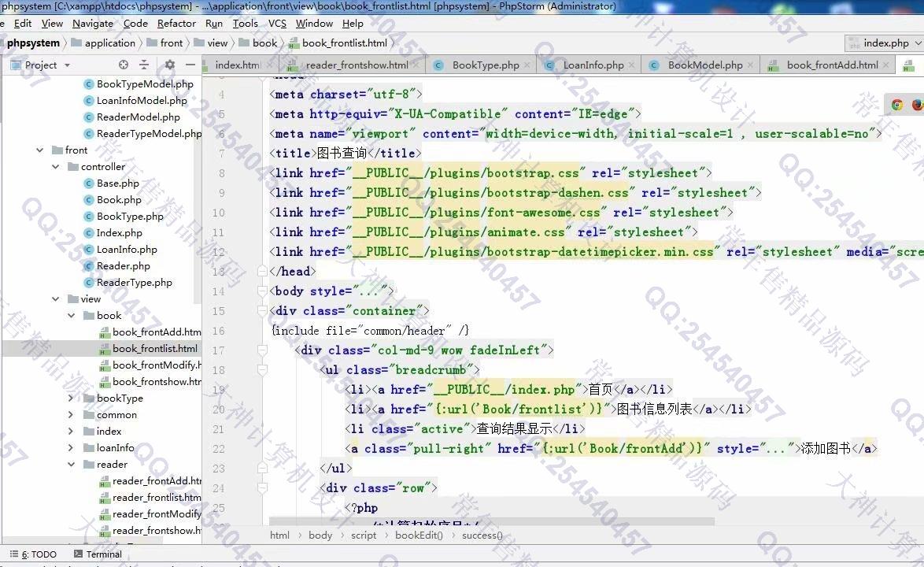Fold the row div at line 24
This screenshot has height=567, width=924.
262,488
